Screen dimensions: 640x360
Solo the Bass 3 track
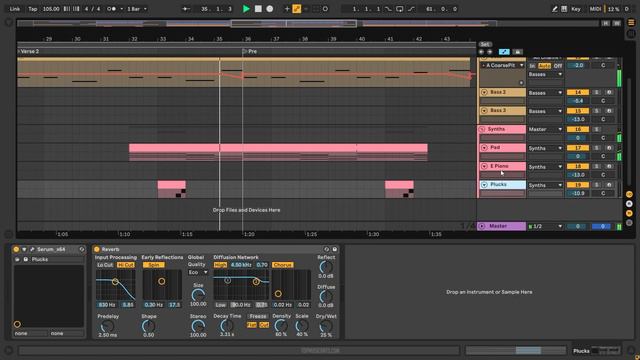coord(596,111)
